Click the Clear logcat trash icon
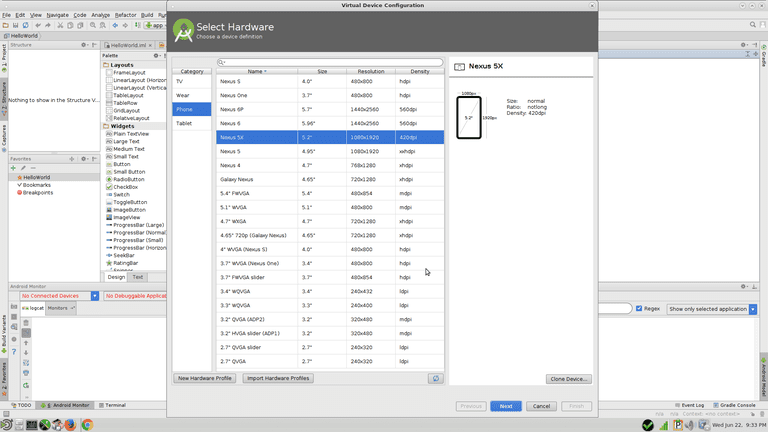Image resolution: width=768 pixels, height=432 pixels. click(26, 323)
